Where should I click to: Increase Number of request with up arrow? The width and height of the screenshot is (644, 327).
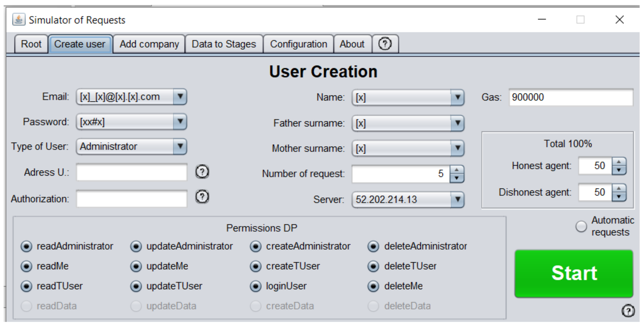pos(457,170)
